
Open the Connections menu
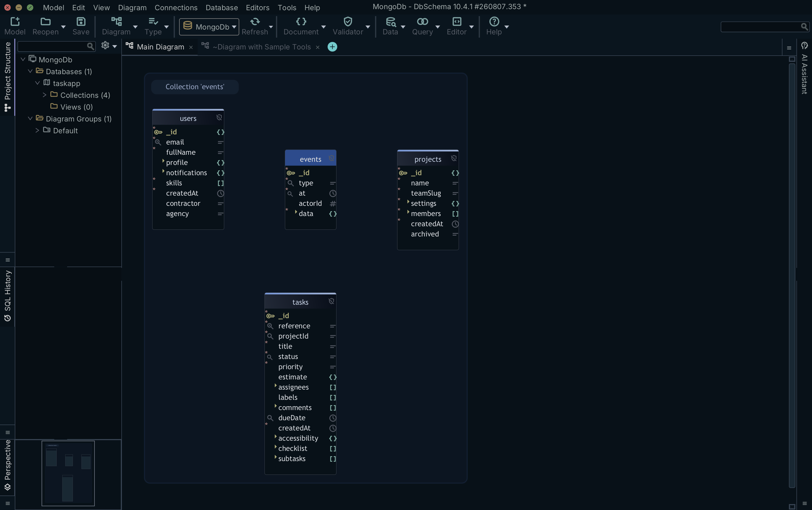[176, 8]
